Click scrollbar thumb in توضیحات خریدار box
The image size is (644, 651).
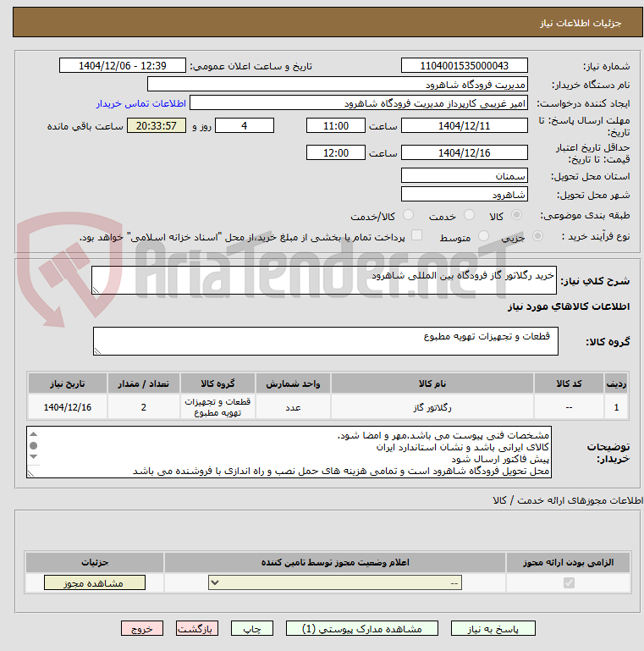point(34,445)
